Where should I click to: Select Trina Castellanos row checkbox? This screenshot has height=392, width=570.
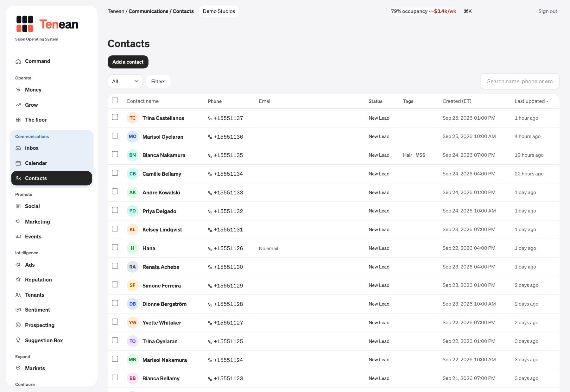pyautogui.click(x=115, y=117)
